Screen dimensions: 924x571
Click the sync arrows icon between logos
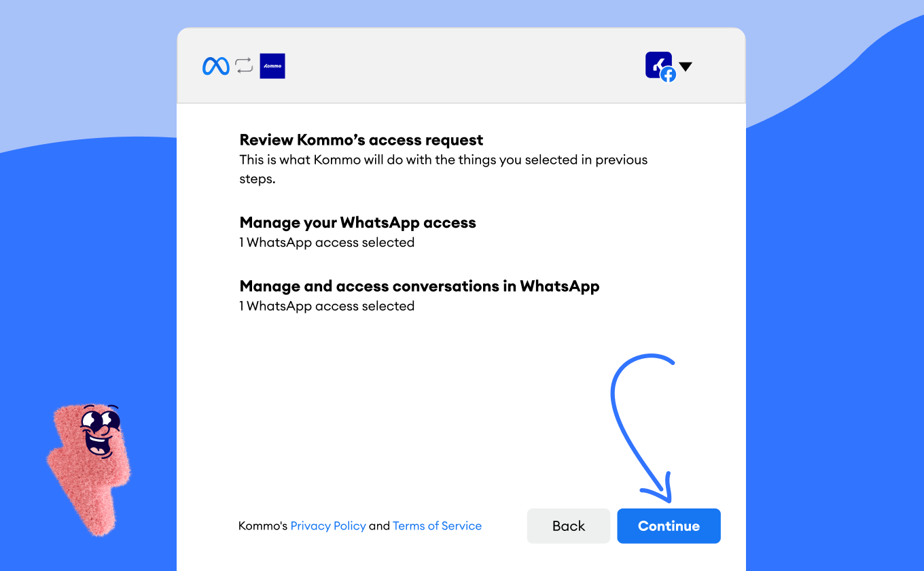(x=244, y=66)
